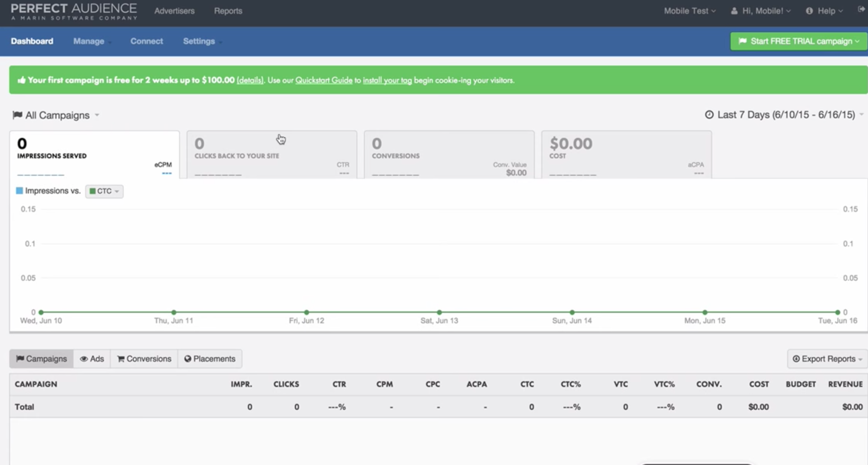Click the flag icon on Campaigns tab
The height and width of the screenshot is (465, 868).
point(20,359)
